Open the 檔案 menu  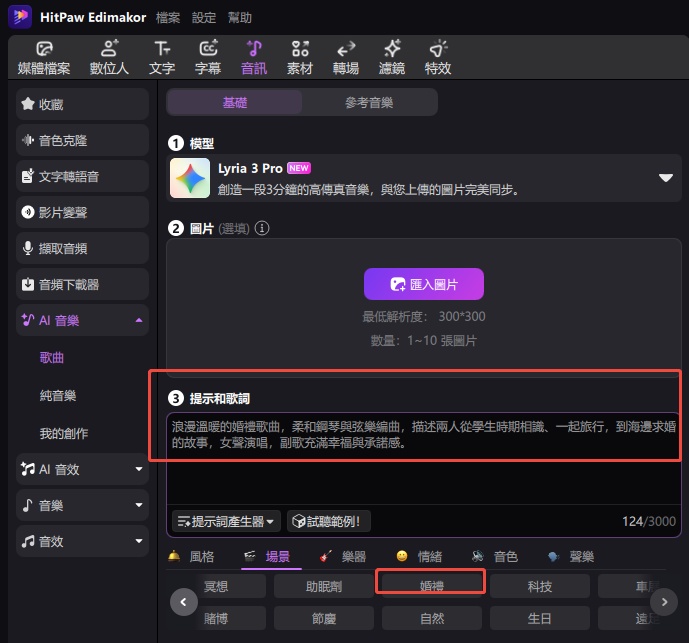(x=168, y=18)
